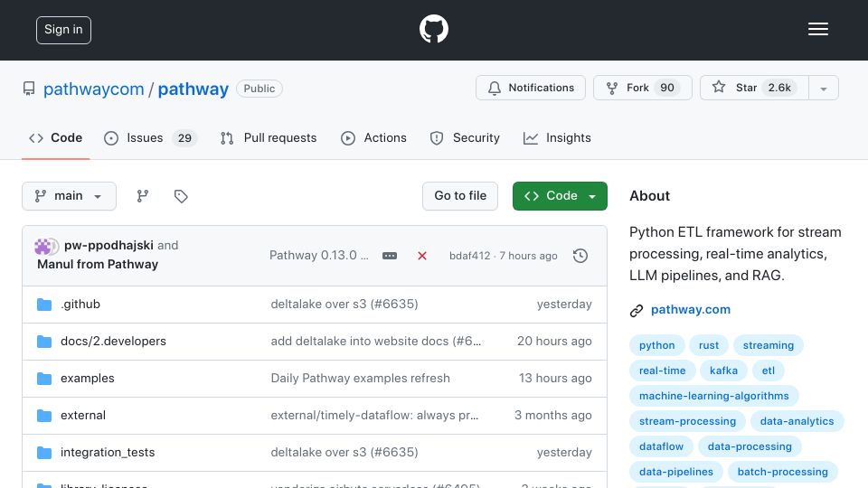Select the kafka topic tag
The height and width of the screenshot is (488, 868).
point(723,371)
